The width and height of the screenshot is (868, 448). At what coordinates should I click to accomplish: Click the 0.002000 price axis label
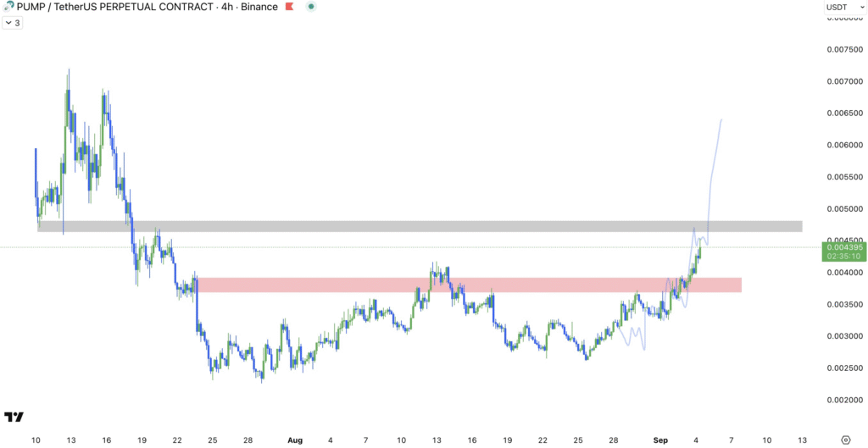point(845,400)
